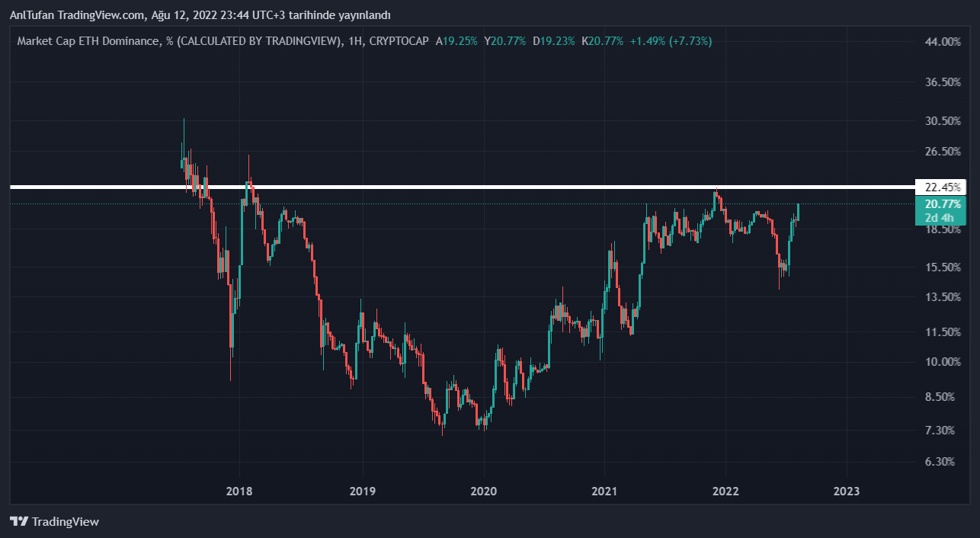980x538 pixels.
Task: Click the 2023 time axis label
Action: 847,492
